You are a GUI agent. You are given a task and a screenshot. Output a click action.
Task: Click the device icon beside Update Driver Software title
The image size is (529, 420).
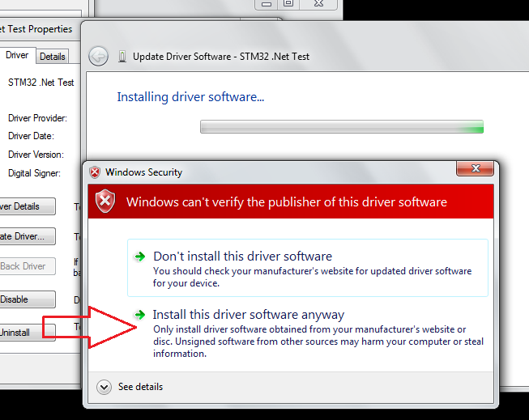click(122, 57)
